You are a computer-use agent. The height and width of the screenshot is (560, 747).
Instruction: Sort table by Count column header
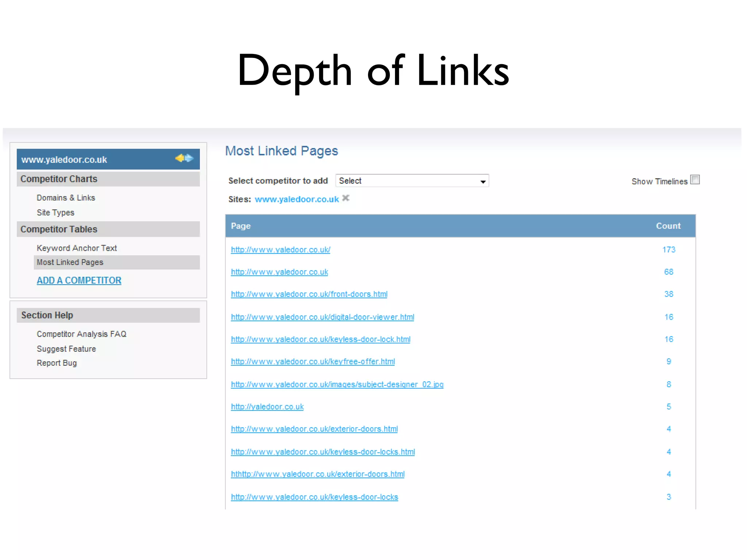pyautogui.click(x=668, y=226)
